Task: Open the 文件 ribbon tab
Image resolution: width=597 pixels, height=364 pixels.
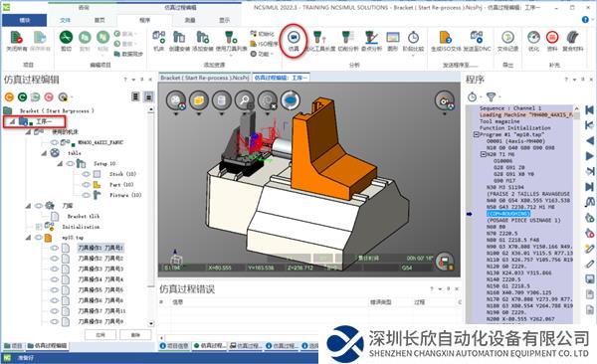Action: tap(65, 20)
